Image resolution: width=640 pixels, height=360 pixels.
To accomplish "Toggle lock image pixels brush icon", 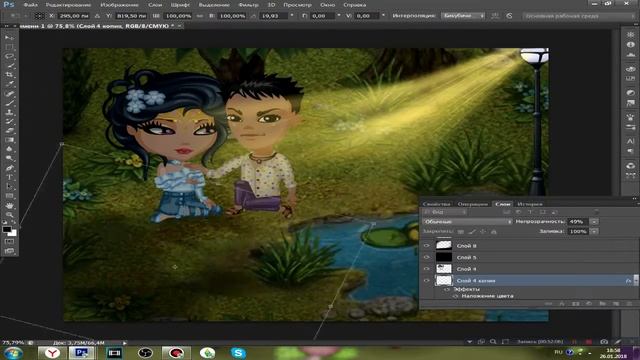I will click(x=472, y=231).
